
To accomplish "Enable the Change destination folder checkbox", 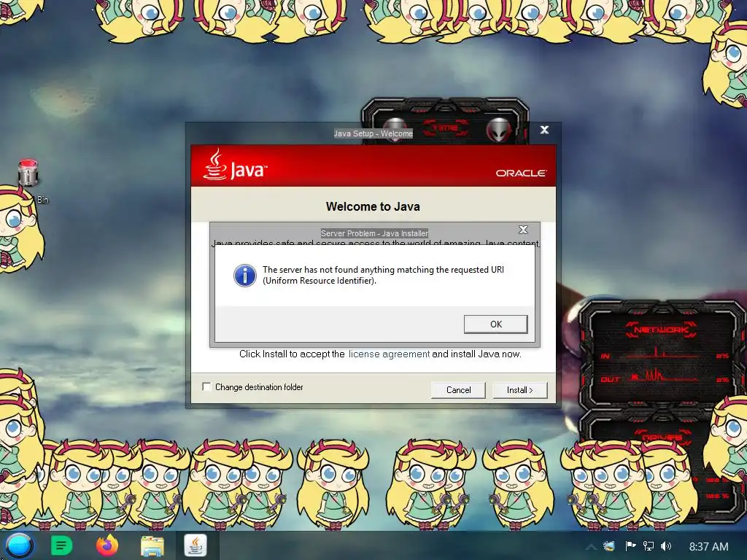I will (206, 386).
